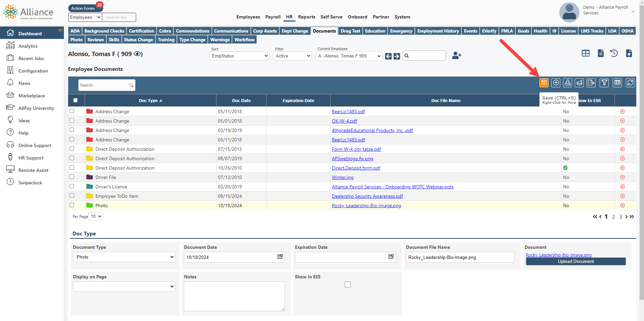Enable the Show In ESS checkbox
Screen dimensions: 644x321
348,284
